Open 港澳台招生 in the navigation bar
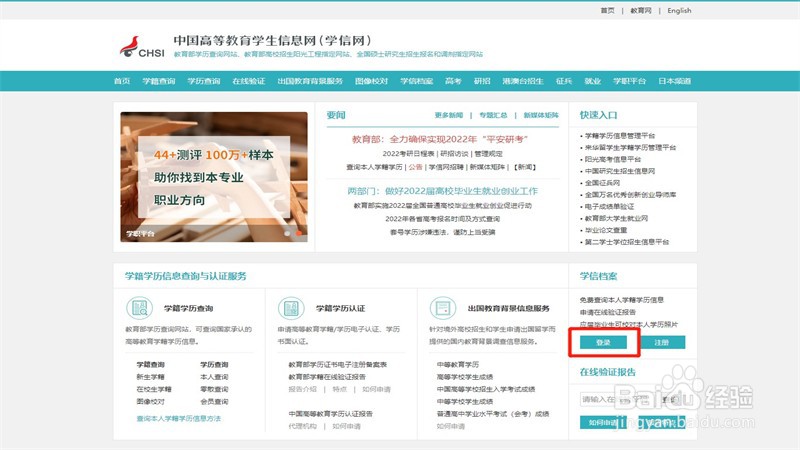Image resolution: width=800 pixels, height=450 pixels. (523, 81)
